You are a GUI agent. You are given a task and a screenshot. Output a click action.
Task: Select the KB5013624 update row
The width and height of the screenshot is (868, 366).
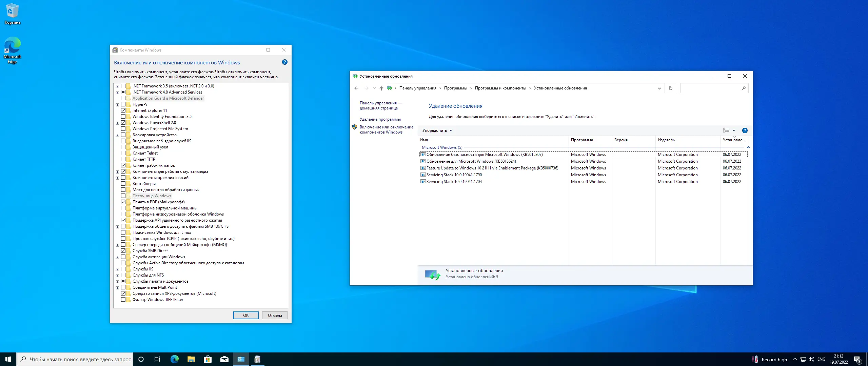(x=471, y=161)
